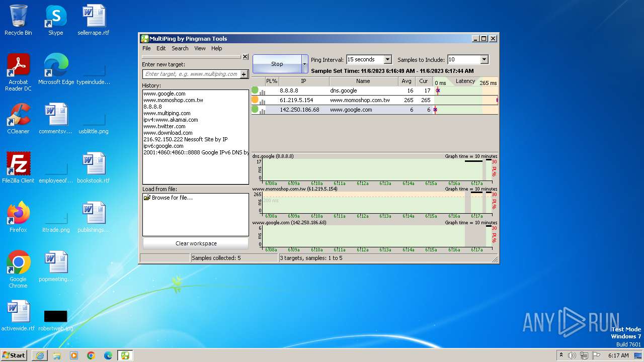
Task: Click Browse for file entry
Action: [172, 198]
